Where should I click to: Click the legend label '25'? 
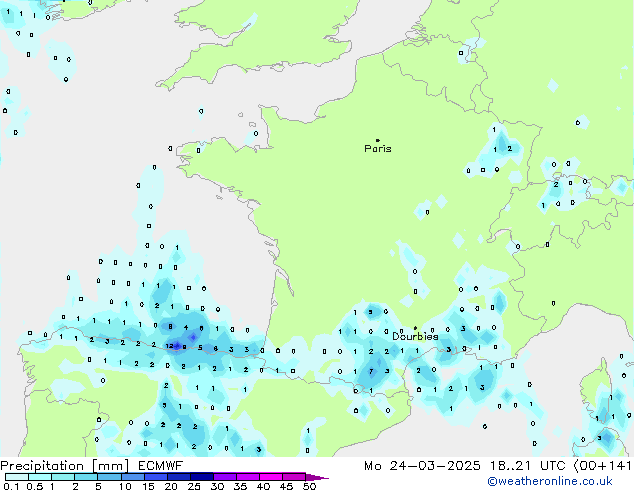[194, 486]
